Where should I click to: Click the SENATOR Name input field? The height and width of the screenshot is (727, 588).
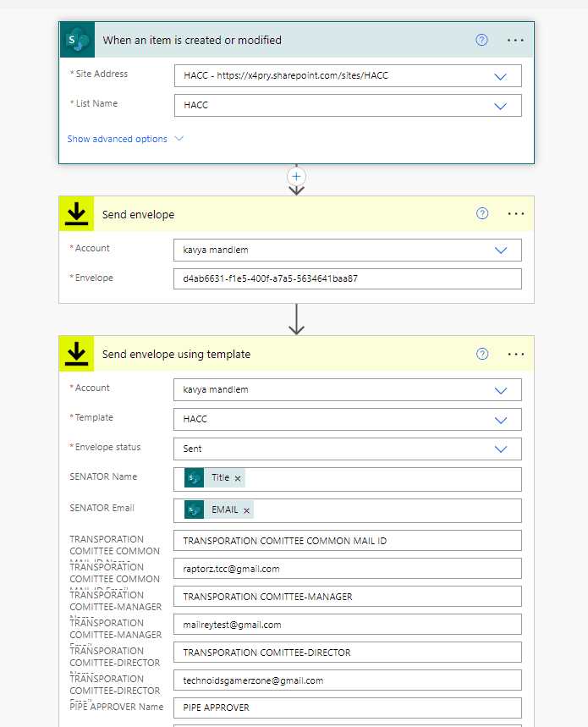click(x=348, y=479)
